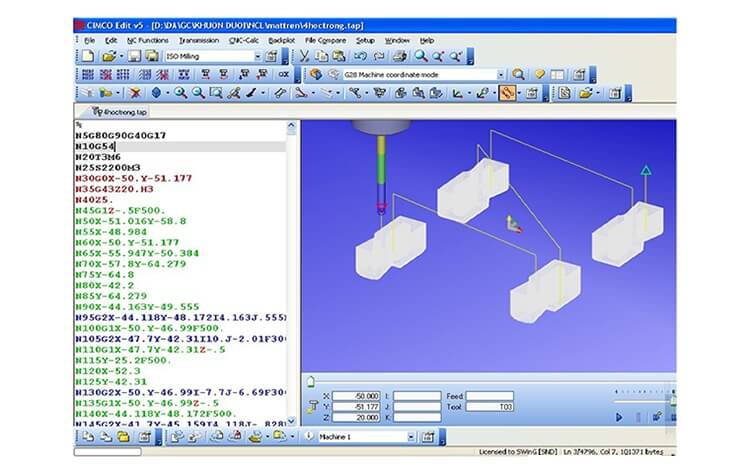750x471 pixels.
Task: Open G28 Machine coordinate mode dropdown
Action: point(500,75)
